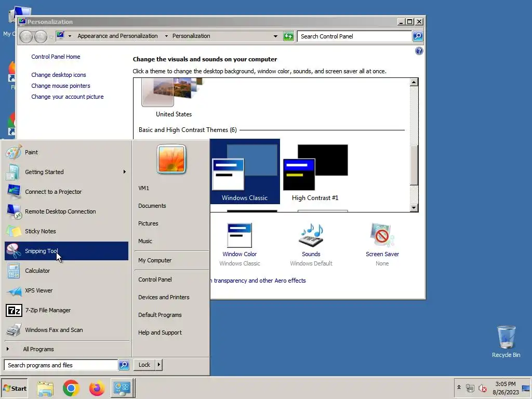Open the Screen Saver settings icon
This screenshot has width=532, height=399.
click(x=382, y=235)
